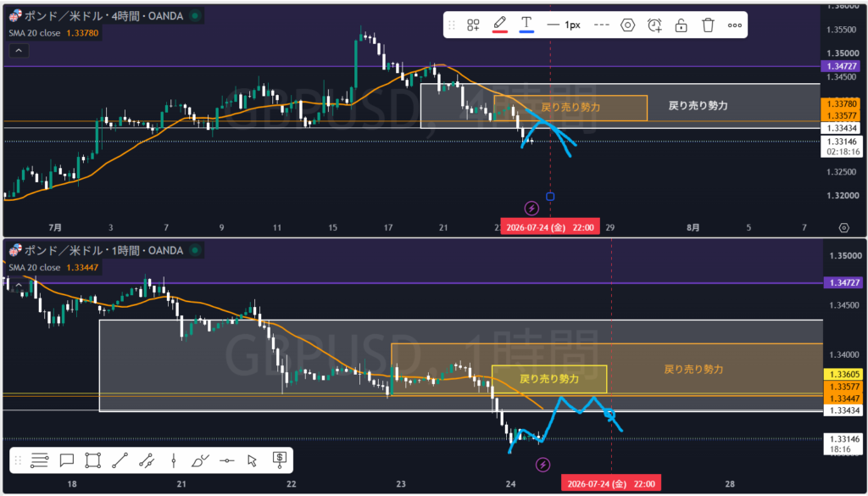Select the Trend line tool

pos(120,460)
